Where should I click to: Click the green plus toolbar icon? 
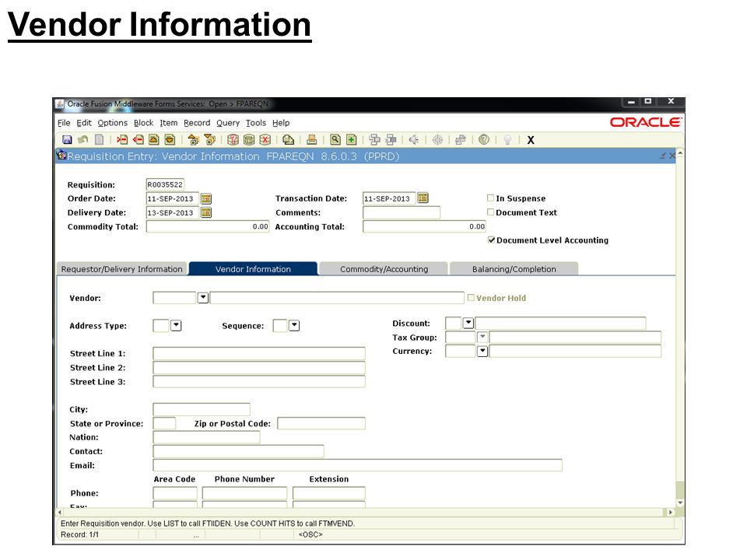tap(351, 139)
